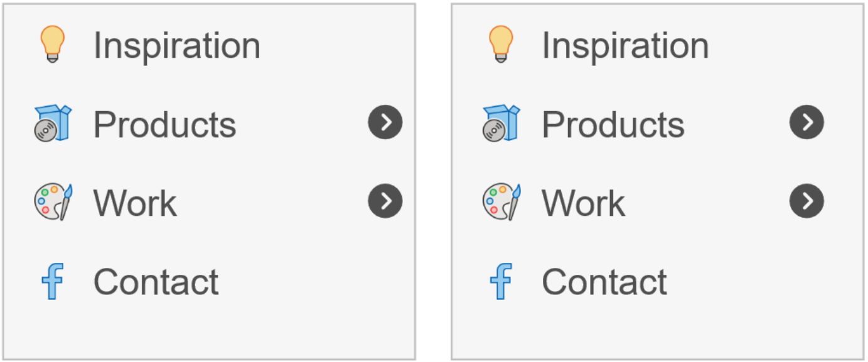Open Work item in left menu
Image resolution: width=868 pixels, height=362 pixels.
(135, 203)
